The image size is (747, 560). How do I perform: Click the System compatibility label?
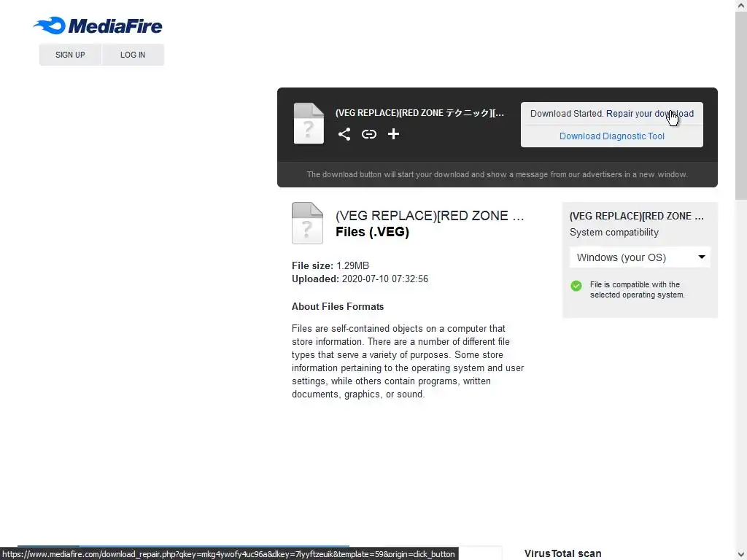click(x=614, y=233)
